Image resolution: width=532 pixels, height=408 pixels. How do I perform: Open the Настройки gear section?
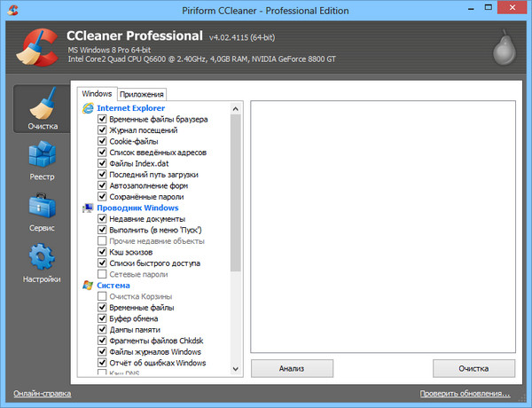pyautogui.click(x=42, y=263)
